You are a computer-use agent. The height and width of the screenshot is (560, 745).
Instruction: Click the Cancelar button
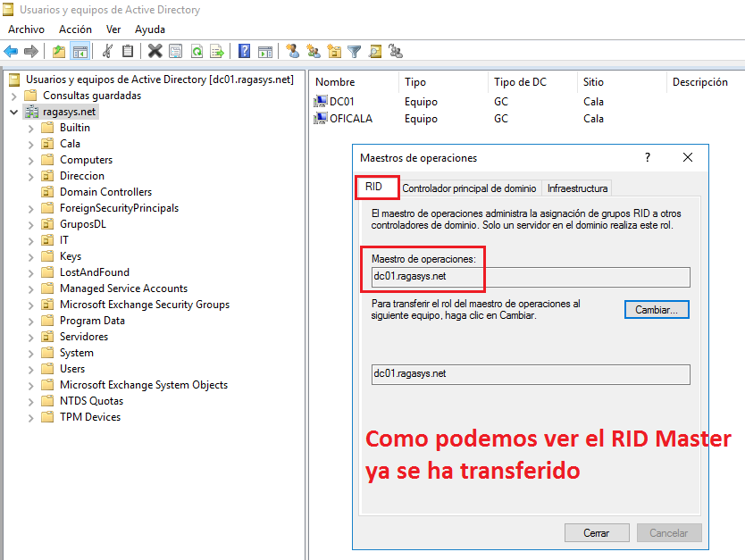(668, 533)
